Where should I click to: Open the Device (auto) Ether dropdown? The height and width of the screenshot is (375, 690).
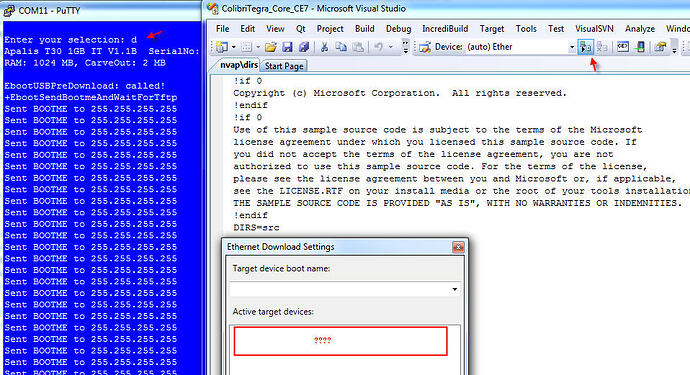tap(572, 47)
